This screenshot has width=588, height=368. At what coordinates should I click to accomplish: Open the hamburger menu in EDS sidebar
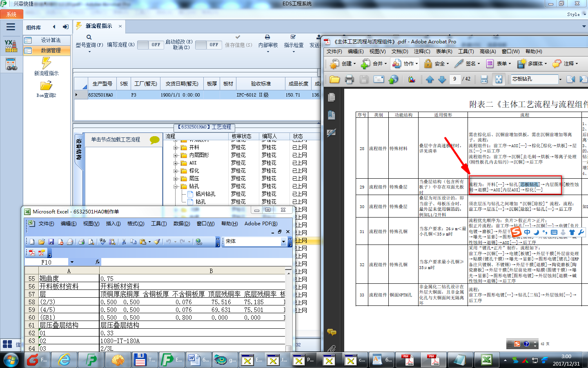pos(11,27)
